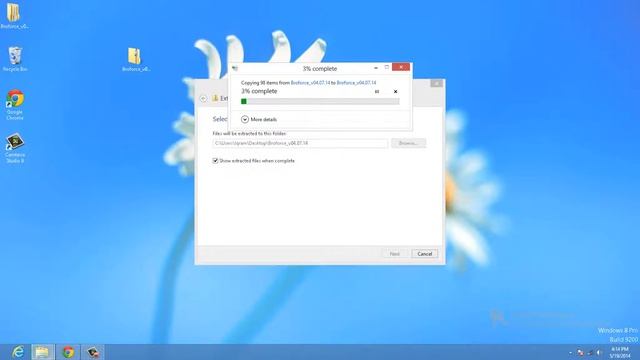Image resolution: width=640 pixels, height=360 pixels.
Task: Click the Browse button in extract dialog
Action: click(x=409, y=143)
